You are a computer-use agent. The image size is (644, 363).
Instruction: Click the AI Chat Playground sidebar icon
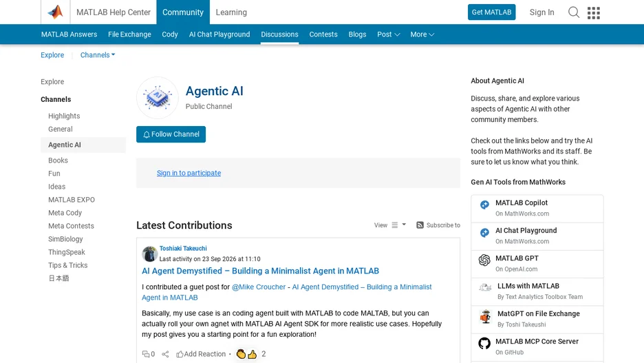pos(484,233)
